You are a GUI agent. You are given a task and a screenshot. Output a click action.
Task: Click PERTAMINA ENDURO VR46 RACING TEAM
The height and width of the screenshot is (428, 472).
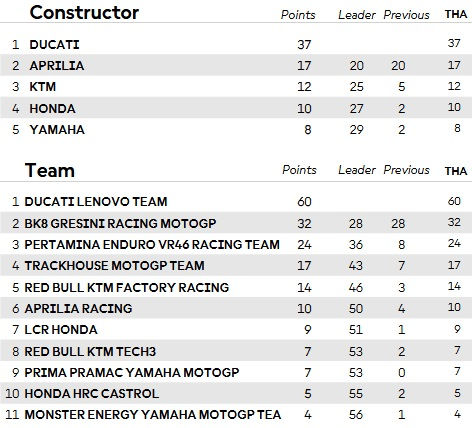tap(152, 244)
